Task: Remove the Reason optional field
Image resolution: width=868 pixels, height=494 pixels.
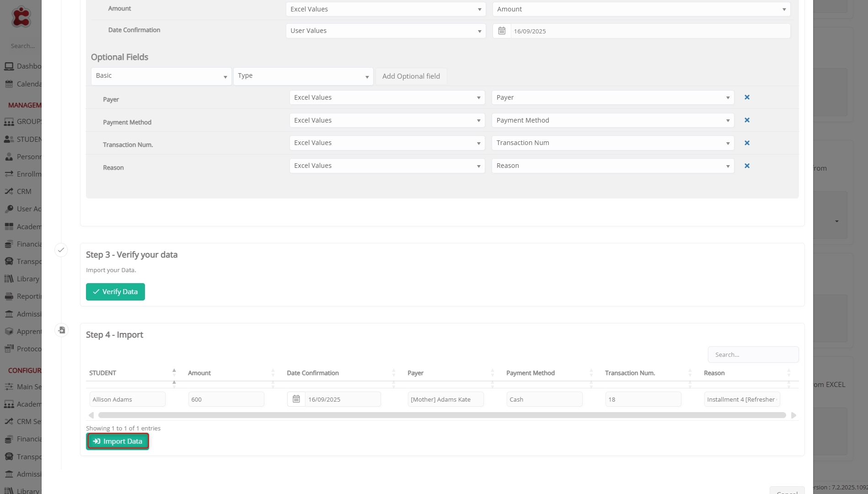Action: coord(747,166)
